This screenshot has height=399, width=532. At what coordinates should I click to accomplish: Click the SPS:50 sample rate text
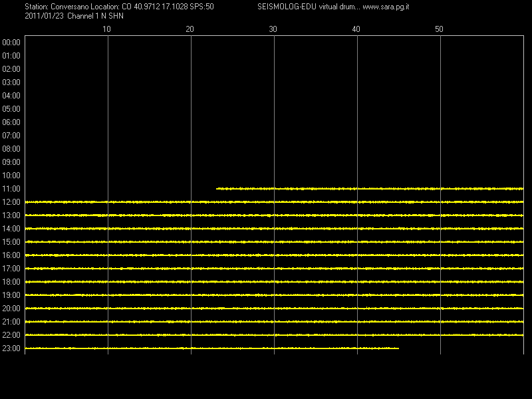pyautogui.click(x=202, y=7)
